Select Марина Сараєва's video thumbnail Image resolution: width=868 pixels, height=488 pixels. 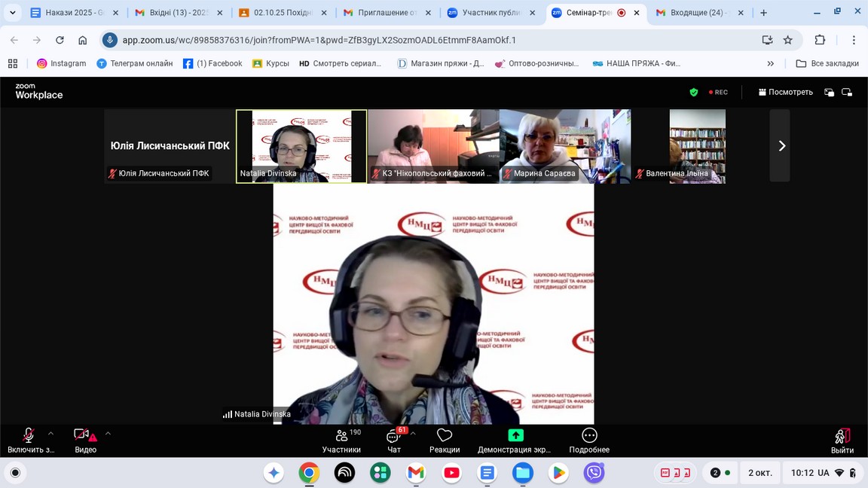[x=564, y=146]
